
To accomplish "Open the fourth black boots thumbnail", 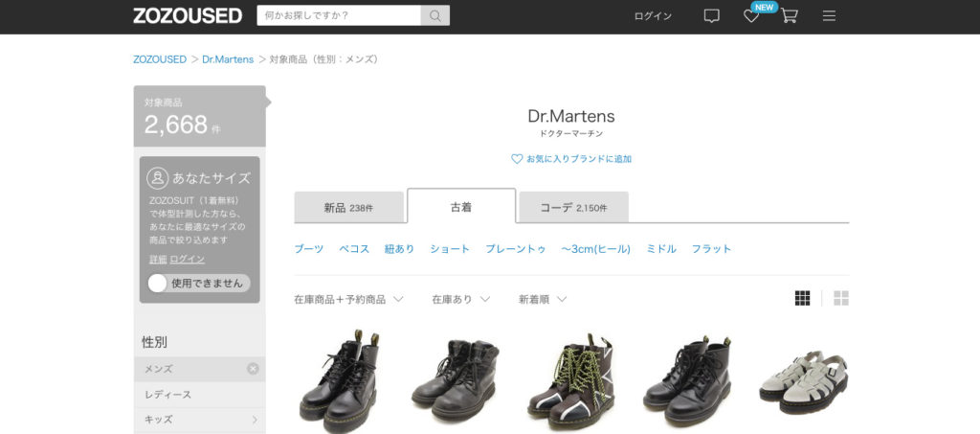I will click(687, 381).
